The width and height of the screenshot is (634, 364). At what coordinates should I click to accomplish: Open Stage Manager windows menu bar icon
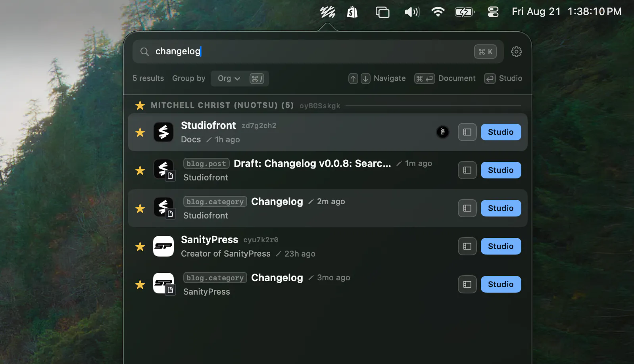pyautogui.click(x=382, y=12)
